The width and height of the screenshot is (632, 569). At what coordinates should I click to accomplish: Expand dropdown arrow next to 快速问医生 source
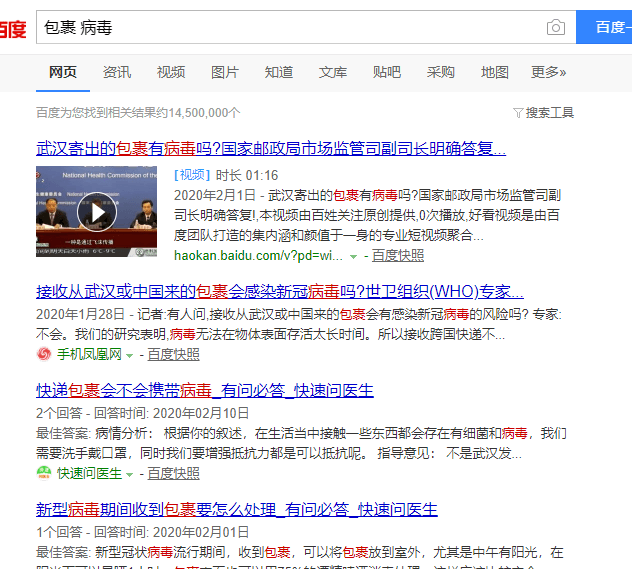coord(129,475)
